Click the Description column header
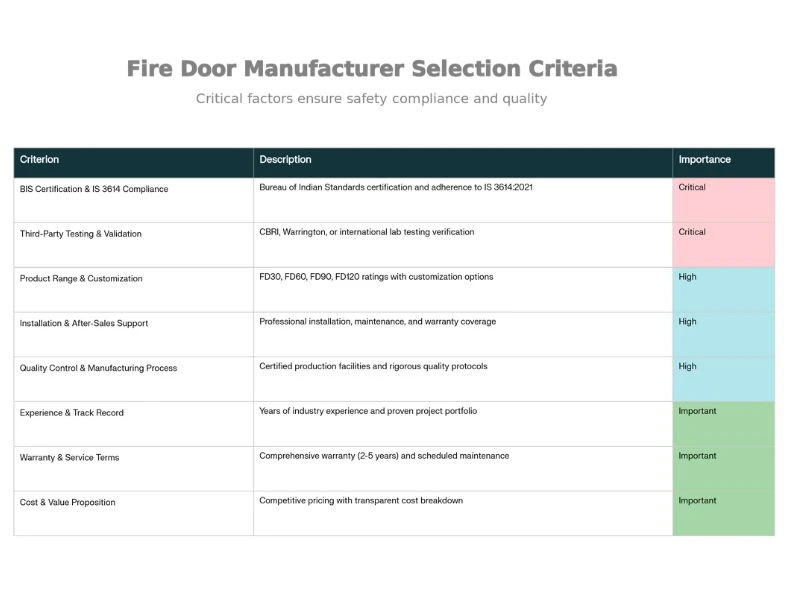790x590 pixels. [x=285, y=160]
